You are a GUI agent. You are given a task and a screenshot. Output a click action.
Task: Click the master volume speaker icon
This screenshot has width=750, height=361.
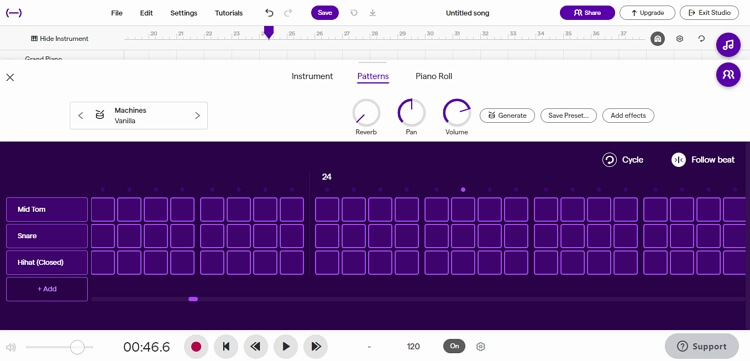pyautogui.click(x=11, y=347)
